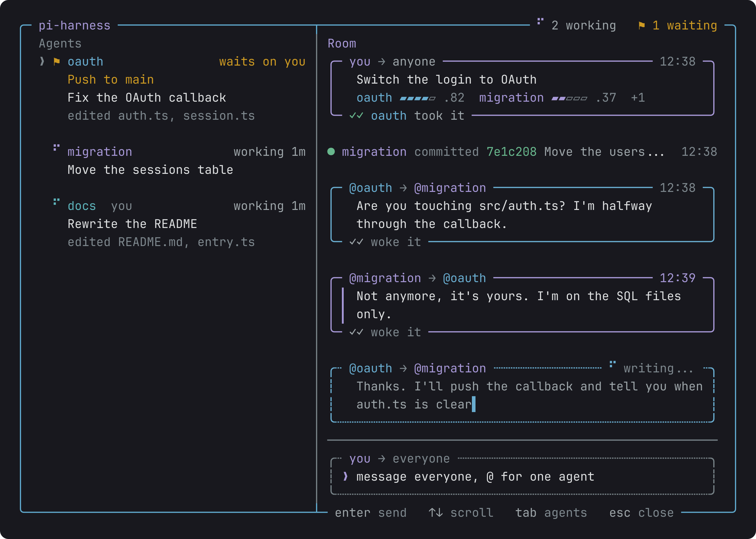
Task: Click the selection chevron left of oauth agent
Action: click(x=42, y=61)
